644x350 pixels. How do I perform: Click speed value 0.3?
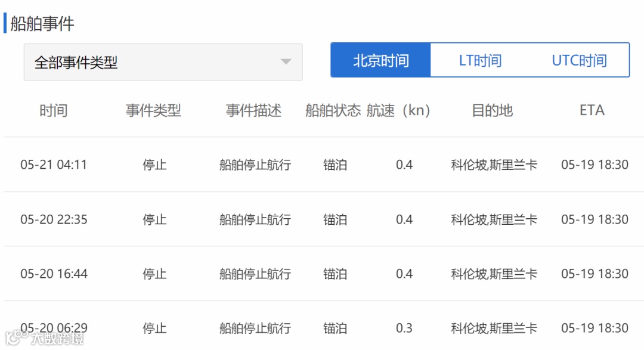coord(404,328)
